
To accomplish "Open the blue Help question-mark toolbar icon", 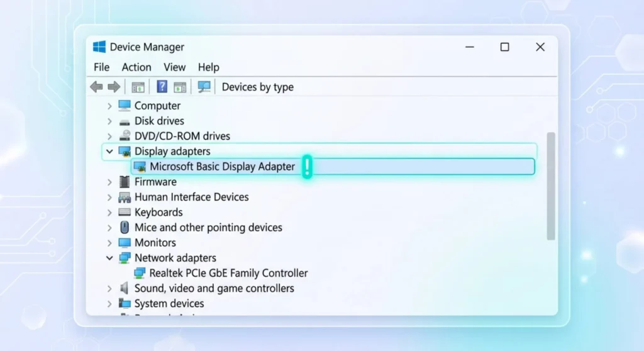I will [162, 86].
